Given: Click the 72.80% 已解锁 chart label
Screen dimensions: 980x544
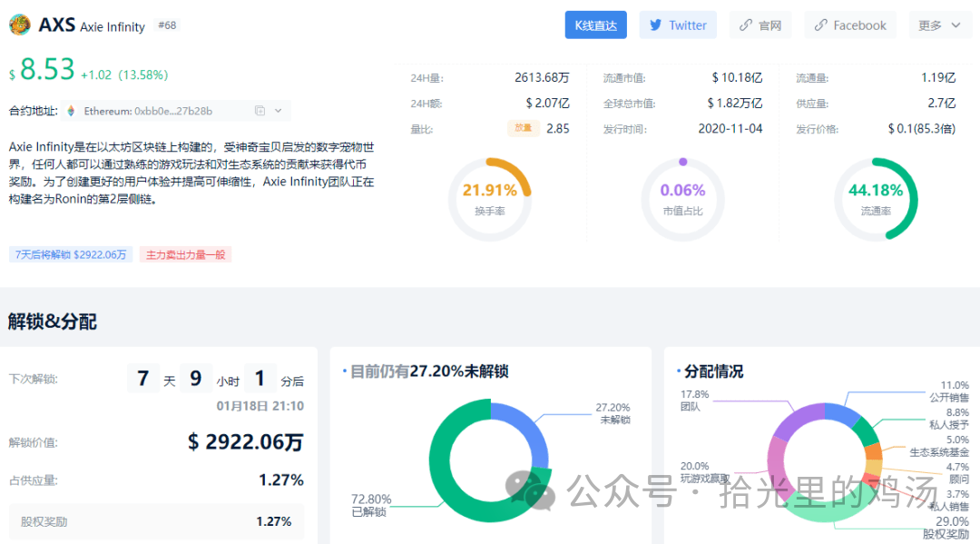Looking at the screenshot, I should (x=370, y=505).
